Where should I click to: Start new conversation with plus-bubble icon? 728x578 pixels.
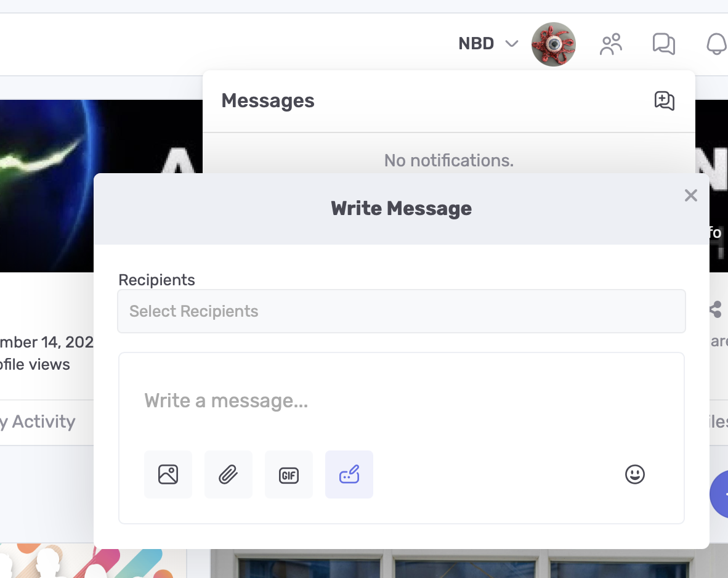pos(664,101)
